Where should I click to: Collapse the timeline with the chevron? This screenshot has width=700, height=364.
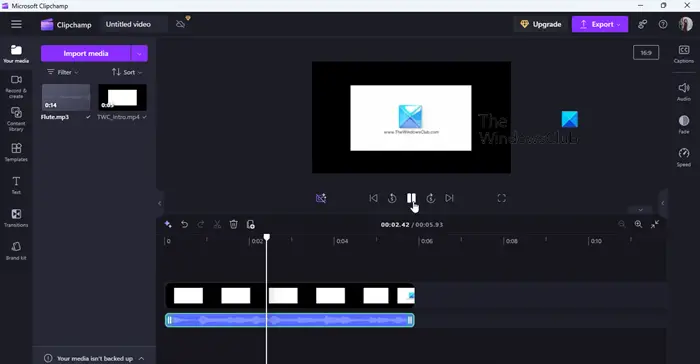(x=641, y=210)
